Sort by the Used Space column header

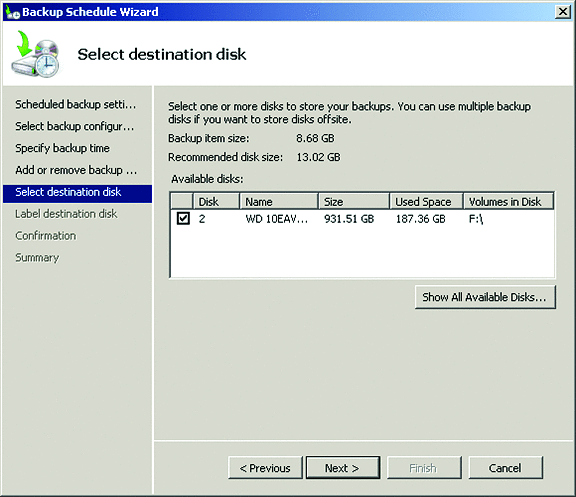(426, 201)
